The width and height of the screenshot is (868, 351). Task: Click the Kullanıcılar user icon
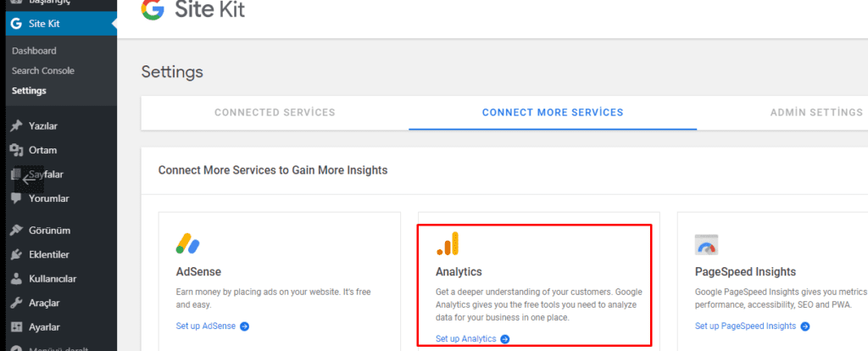17,279
